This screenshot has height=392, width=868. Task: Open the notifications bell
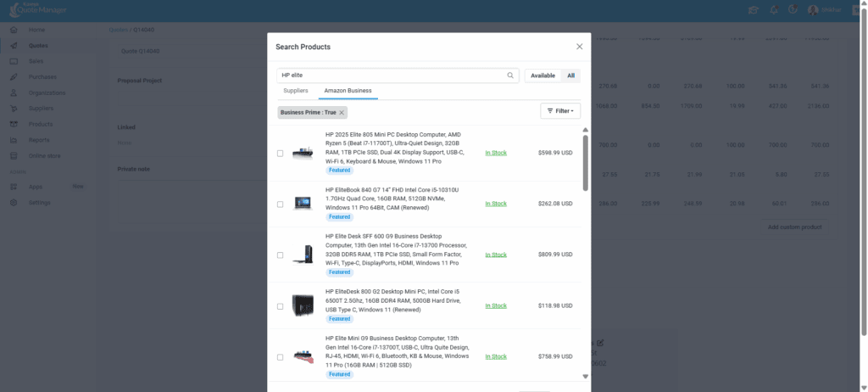click(771, 10)
